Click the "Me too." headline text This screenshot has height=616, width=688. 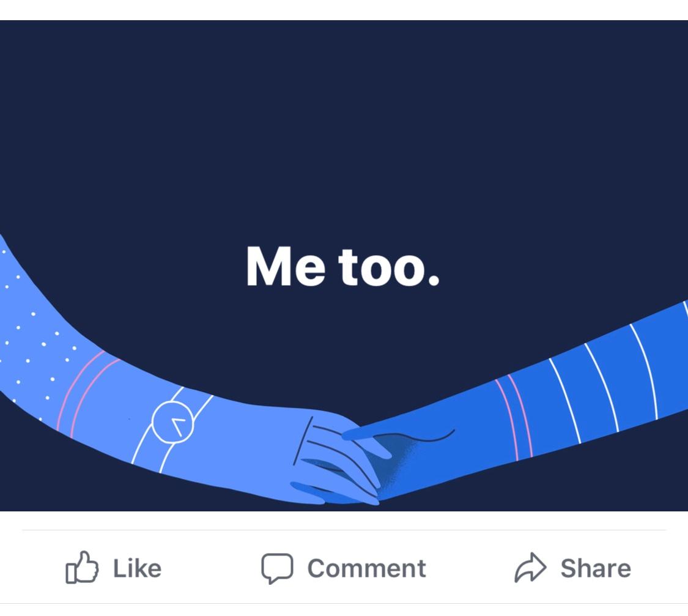tap(342, 266)
